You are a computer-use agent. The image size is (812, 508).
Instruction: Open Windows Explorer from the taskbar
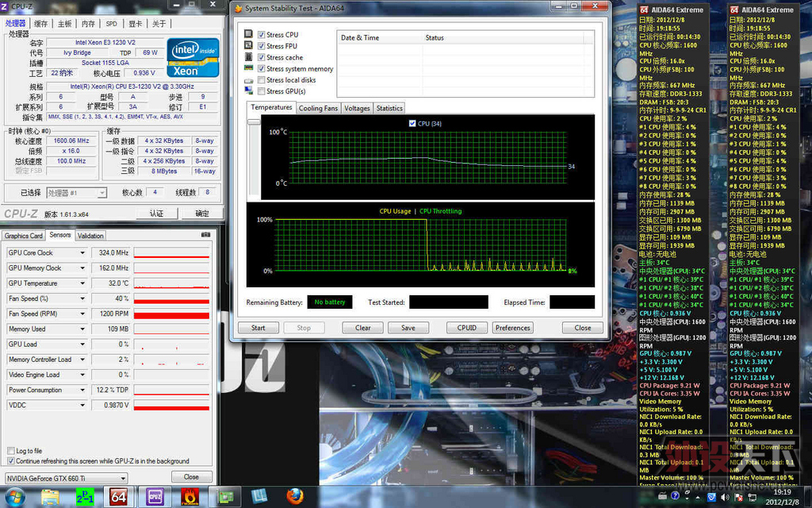click(x=50, y=497)
